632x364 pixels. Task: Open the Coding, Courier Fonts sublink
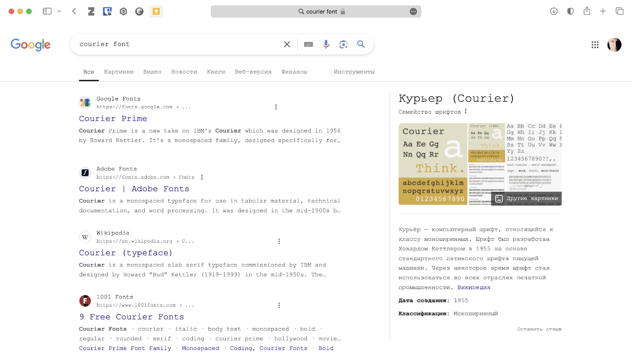[269, 348]
